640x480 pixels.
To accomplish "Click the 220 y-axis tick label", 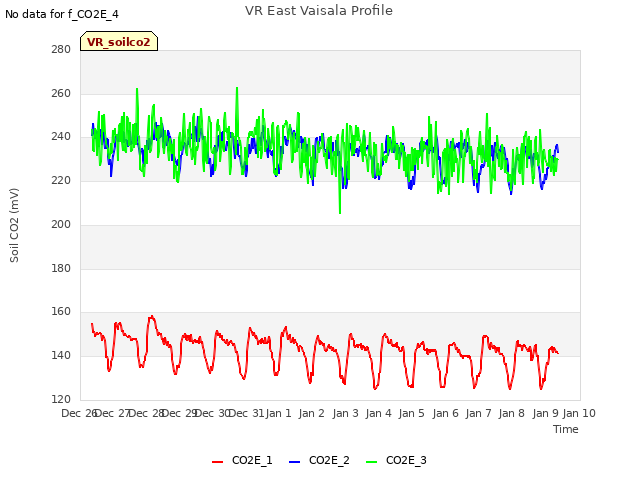I will click(61, 180).
